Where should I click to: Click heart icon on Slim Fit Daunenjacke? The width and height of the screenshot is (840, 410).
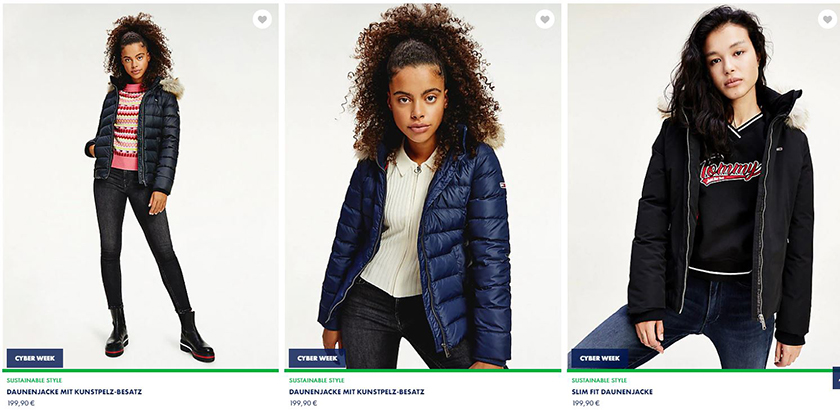pos(827,19)
